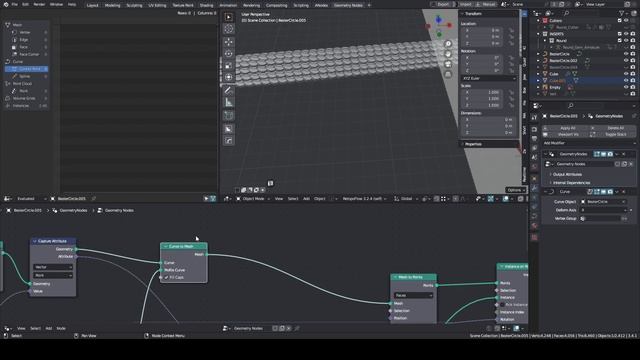Screen dimensions: 640x360
Task: Switch perspective/orthographic view icon
Action: point(448,74)
